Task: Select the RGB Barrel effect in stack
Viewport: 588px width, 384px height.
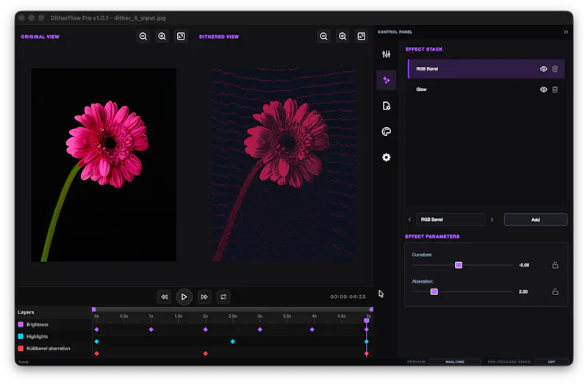Action: click(x=486, y=69)
